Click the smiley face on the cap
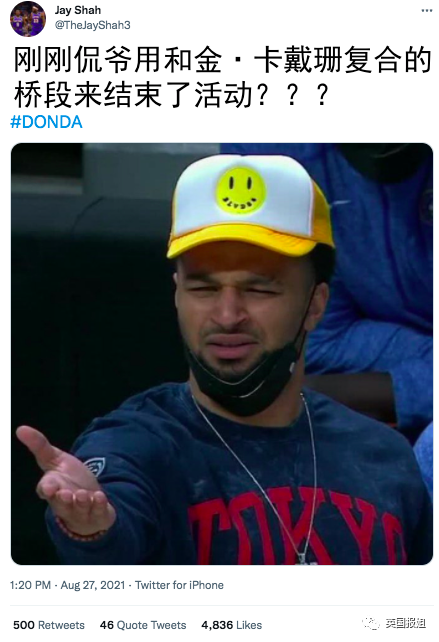Image resolution: width=439 pixels, height=642 pixels. 240,190
